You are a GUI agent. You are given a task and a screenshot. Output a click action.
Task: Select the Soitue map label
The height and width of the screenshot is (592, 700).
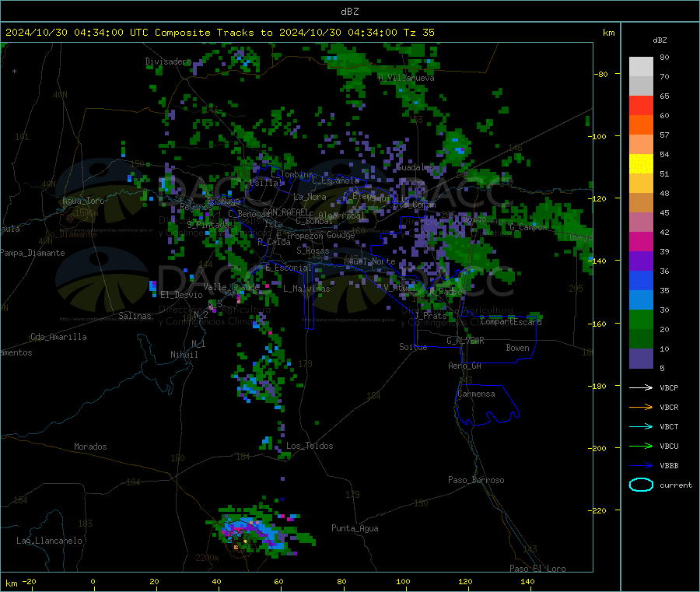pos(413,347)
